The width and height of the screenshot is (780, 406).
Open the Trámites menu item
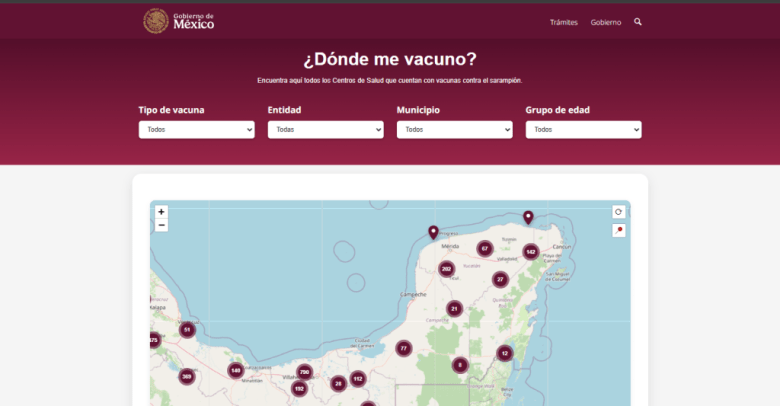pyautogui.click(x=563, y=22)
